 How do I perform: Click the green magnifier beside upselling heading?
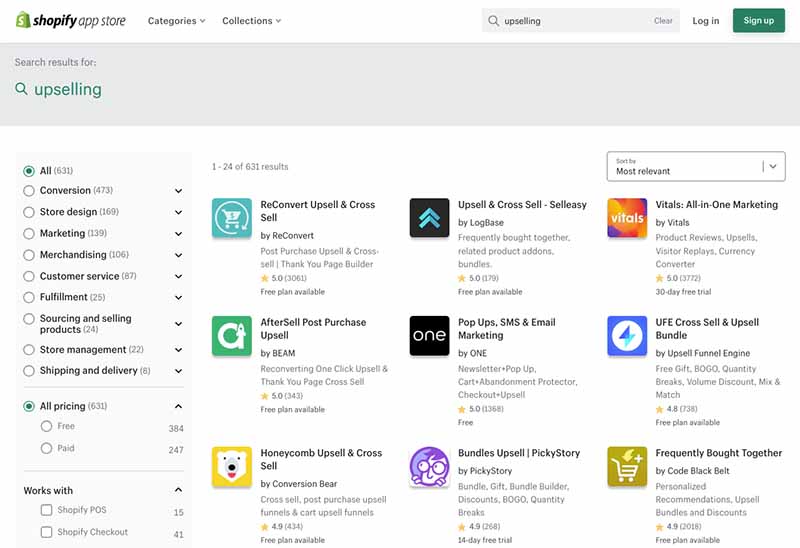(x=21, y=89)
